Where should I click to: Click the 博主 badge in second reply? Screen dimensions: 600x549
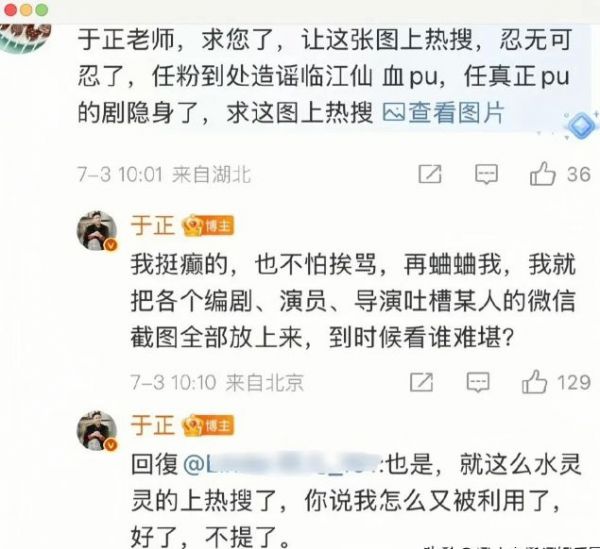(208, 426)
